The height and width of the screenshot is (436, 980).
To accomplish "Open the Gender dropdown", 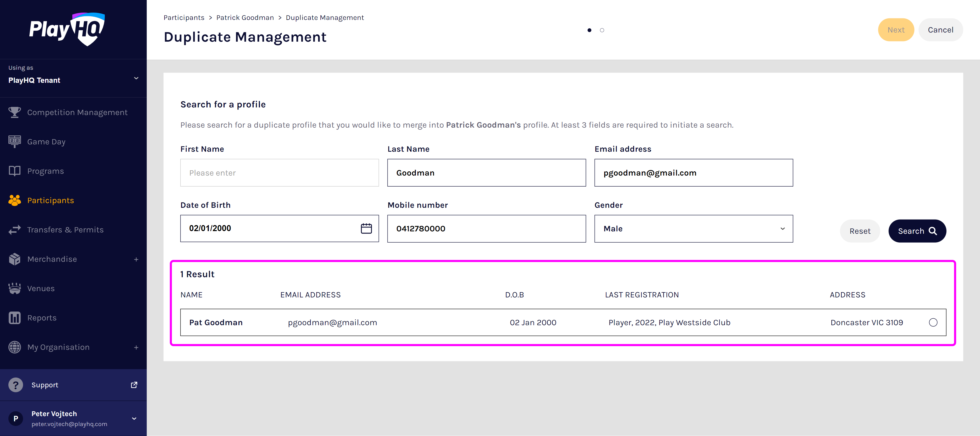I will point(694,229).
